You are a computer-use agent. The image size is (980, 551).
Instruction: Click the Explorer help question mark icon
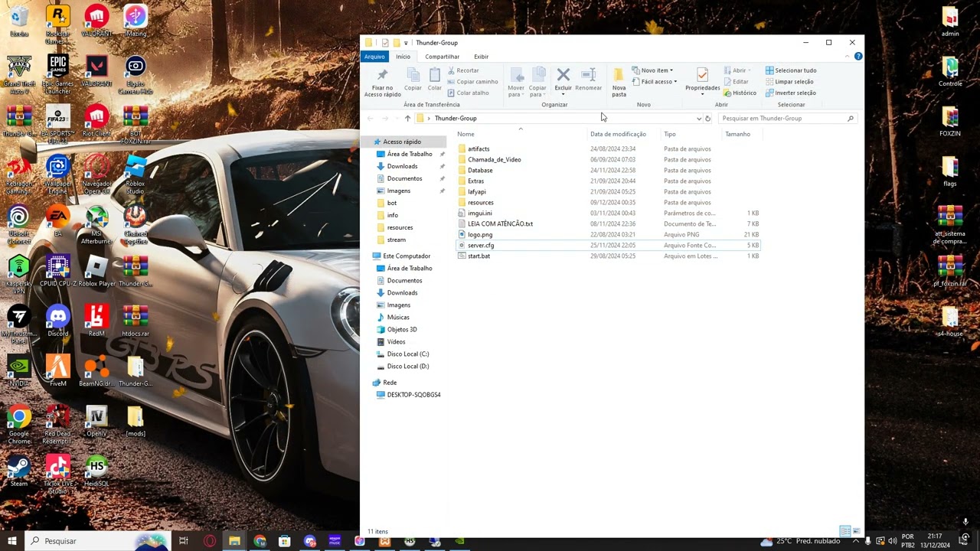click(x=858, y=56)
